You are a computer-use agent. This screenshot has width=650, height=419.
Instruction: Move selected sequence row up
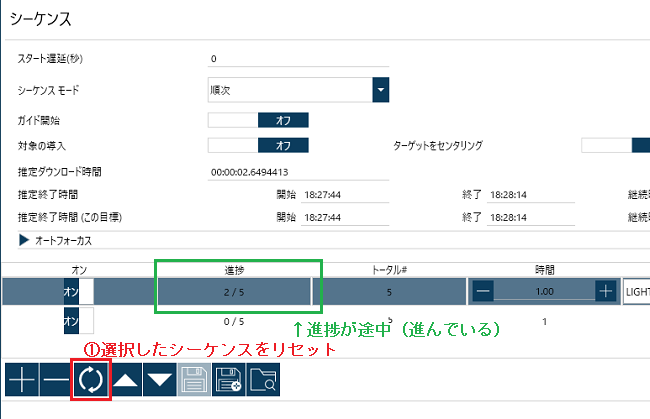click(125, 379)
